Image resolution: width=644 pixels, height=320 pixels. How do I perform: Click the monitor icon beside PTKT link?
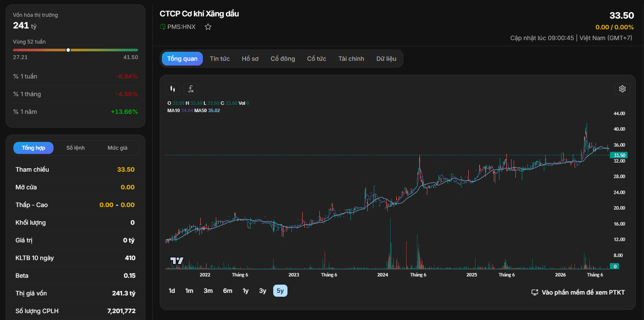click(x=534, y=292)
